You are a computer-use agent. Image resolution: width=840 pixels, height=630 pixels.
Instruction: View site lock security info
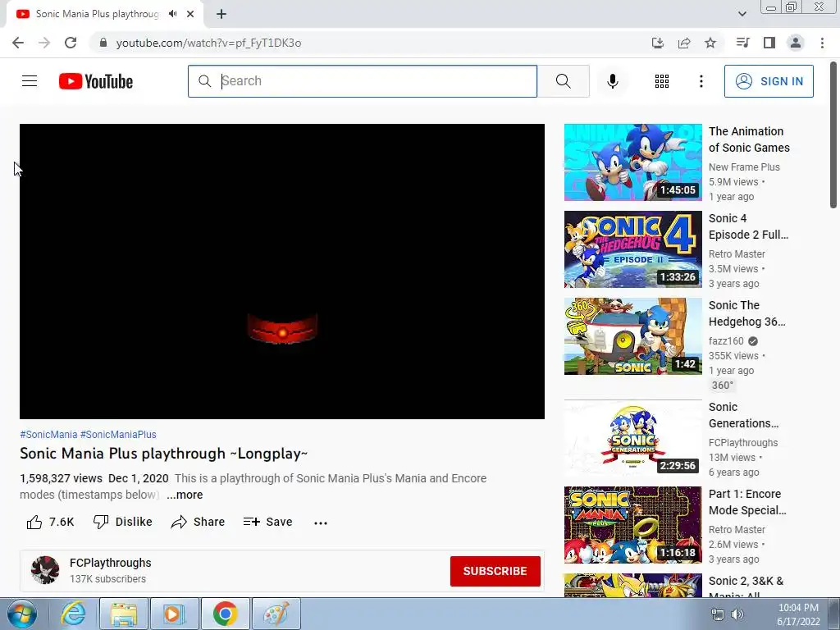pyautogui.click(x=103, y=43)
